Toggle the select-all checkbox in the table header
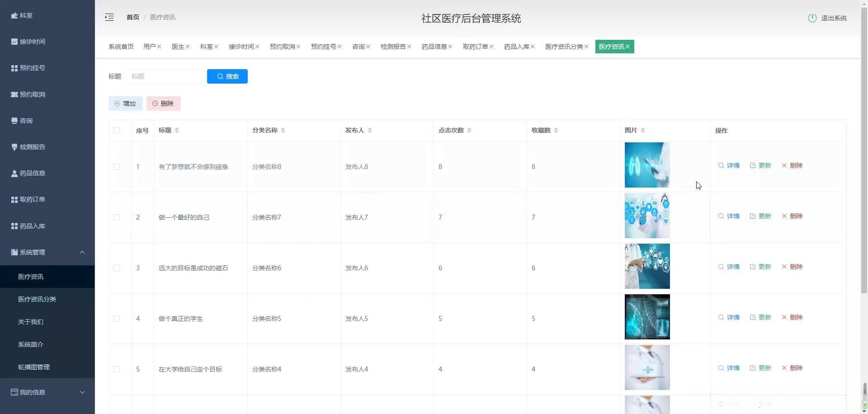Screen dimensions: 868x414 [x=117, y=131]
